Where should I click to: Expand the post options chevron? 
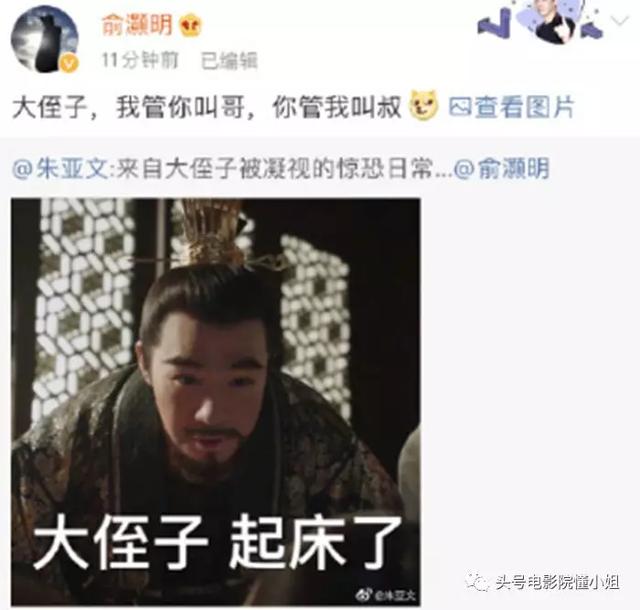pyautogui.click(x=620, y=20)
